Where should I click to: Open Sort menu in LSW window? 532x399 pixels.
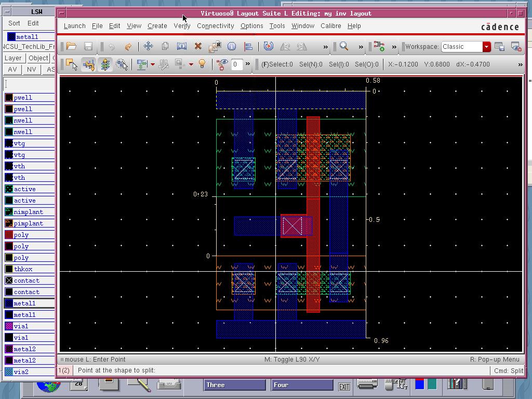pyautogui.click(x=14, y=23)
